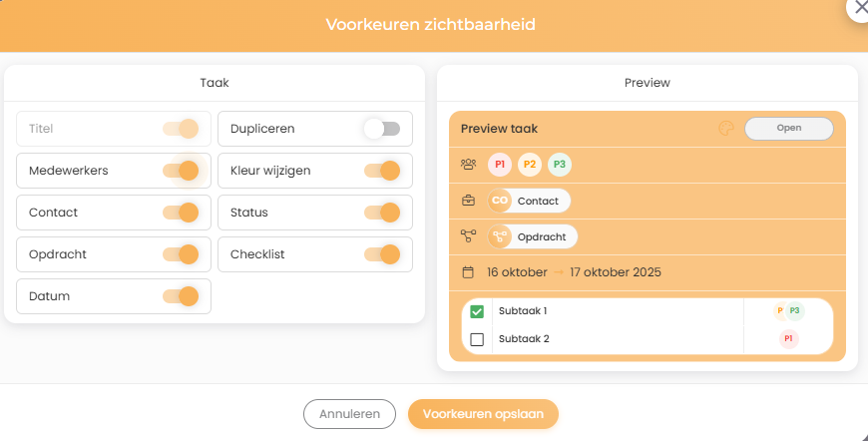Enable the Dupliceren toggle
Screen dimensions: 868x441
pyautogui.click(x=381, y=129)
